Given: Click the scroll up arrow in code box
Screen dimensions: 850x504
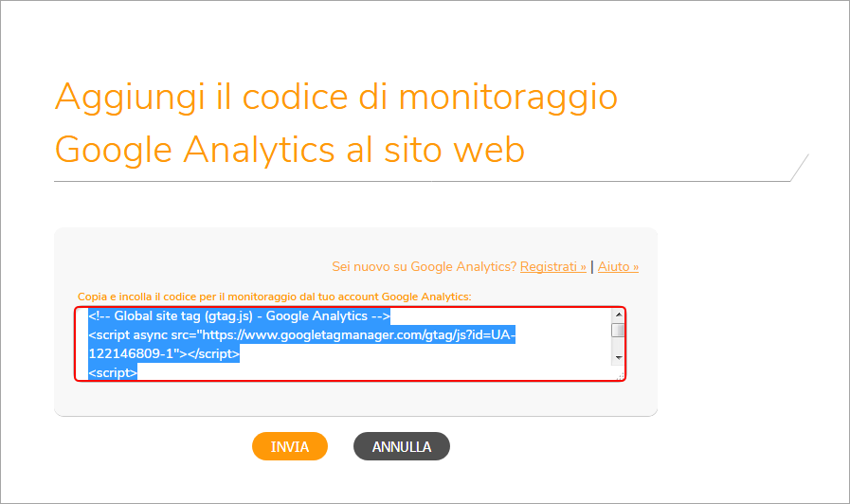Looking at the screenshot, I should [618, 315].
